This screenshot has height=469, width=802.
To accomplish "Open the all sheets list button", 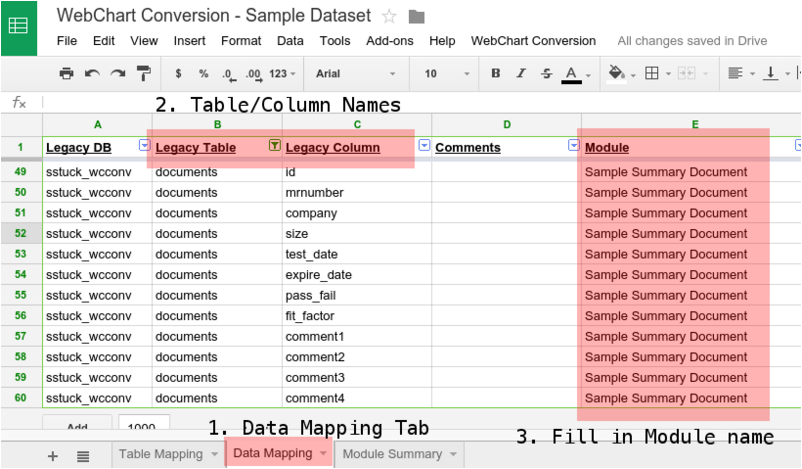I will (x=83, y=455).
